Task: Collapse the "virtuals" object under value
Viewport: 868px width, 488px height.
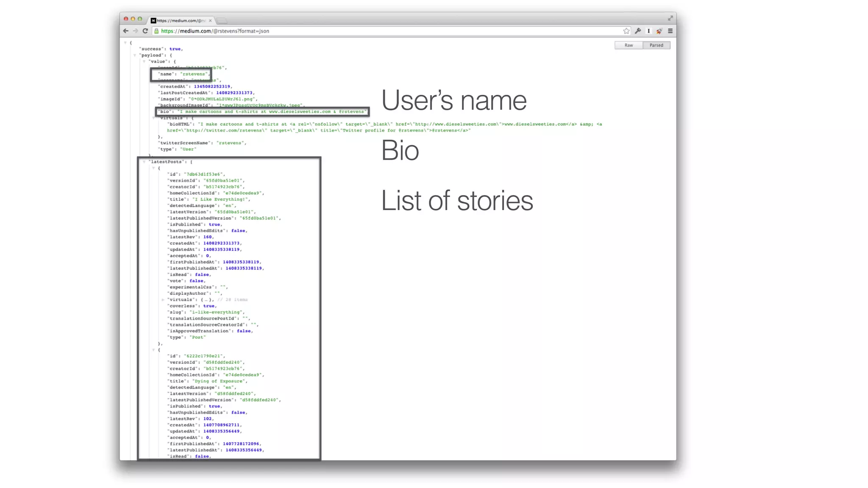Action: [153, 118]
